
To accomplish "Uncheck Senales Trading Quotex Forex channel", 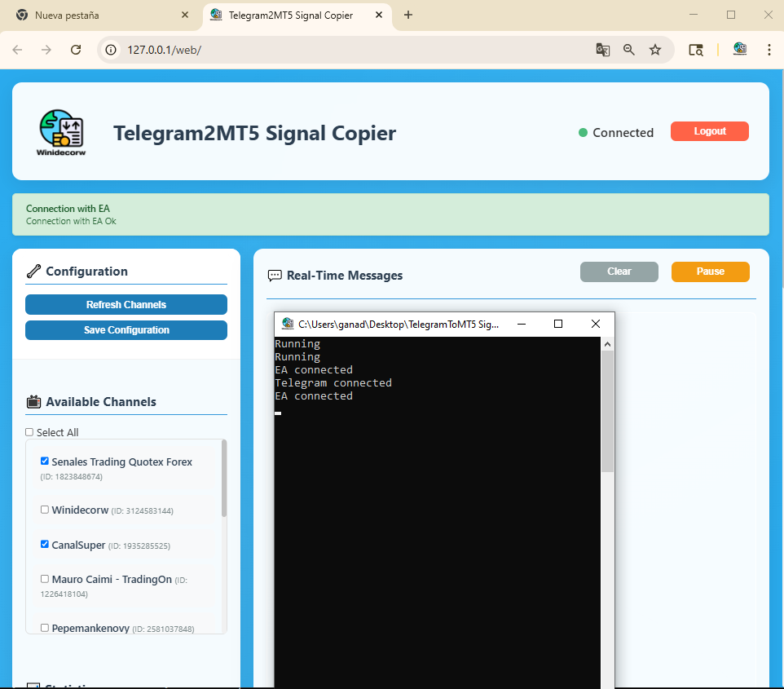I will (x=45, y=461).
